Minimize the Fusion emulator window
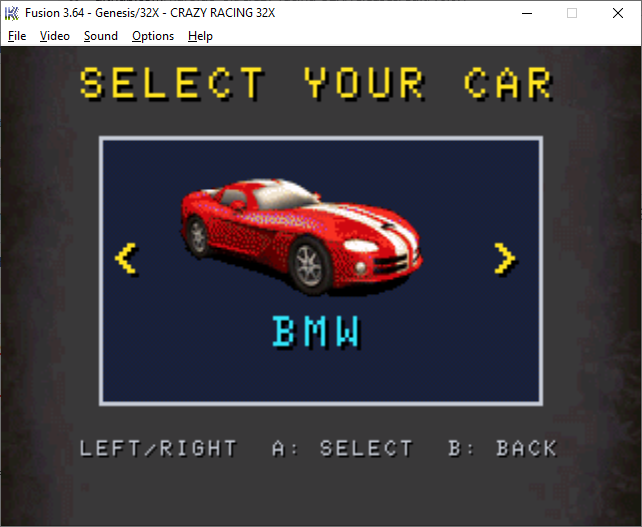642x527 pixels. 527,13
